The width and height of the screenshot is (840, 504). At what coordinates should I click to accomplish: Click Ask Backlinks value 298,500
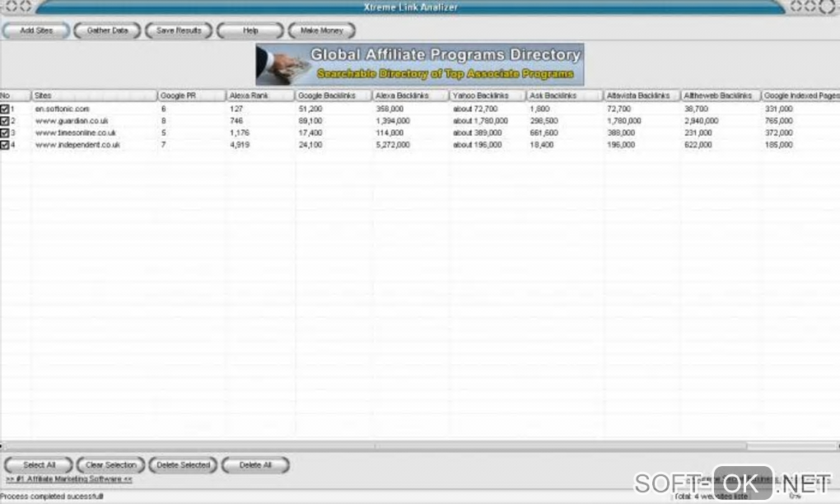coord(544,121)
